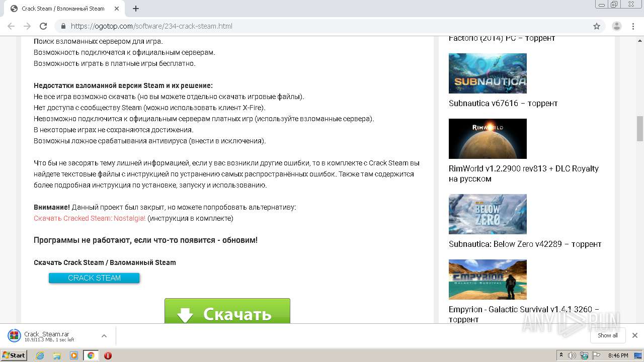
Task: Open the Below Zero thumbnail image
Action: coord(488,214)
